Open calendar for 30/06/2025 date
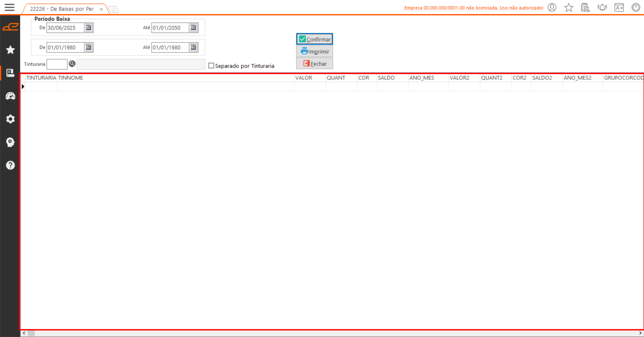 [88, 28]
